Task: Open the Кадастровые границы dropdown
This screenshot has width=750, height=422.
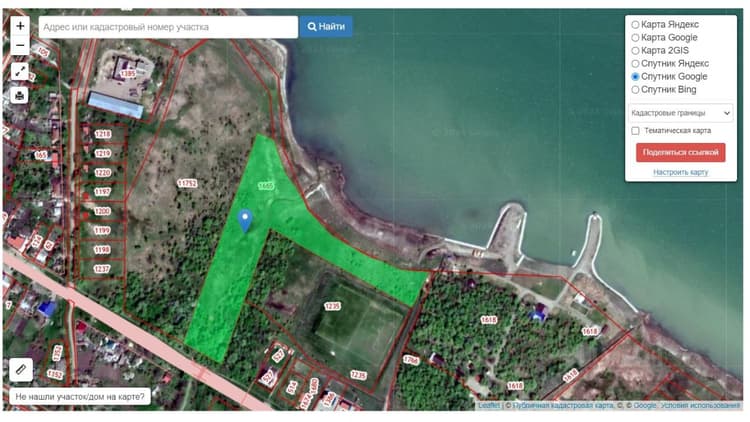Action: point(680,113)
